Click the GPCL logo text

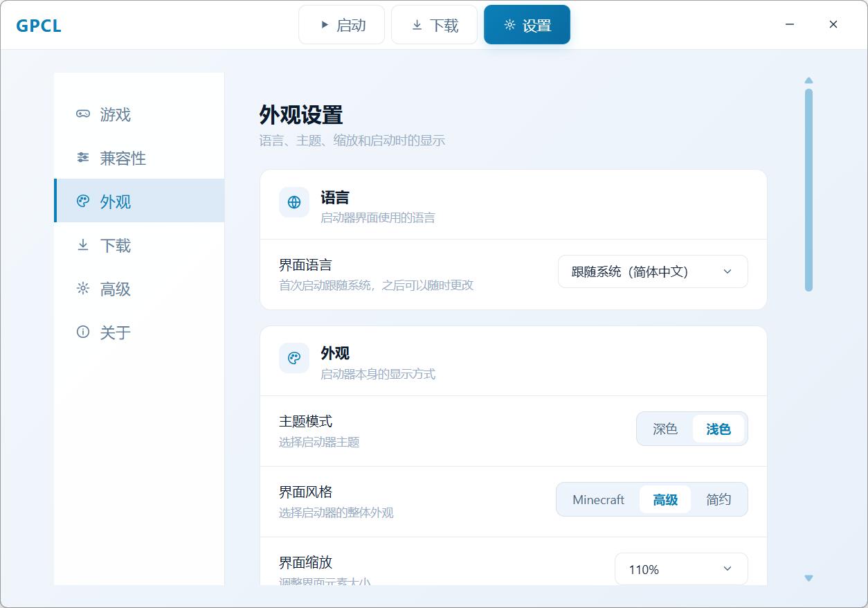pyautogui.click(x=39, y=26)
